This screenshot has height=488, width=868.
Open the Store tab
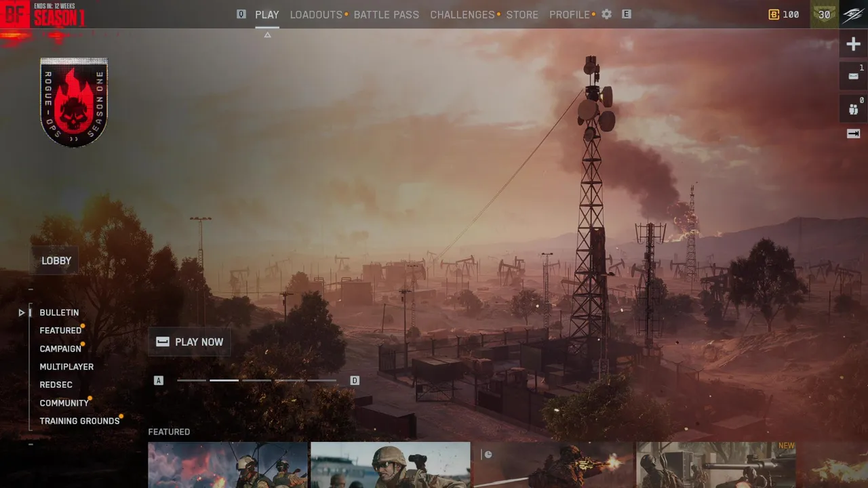(x=522, y=14)
